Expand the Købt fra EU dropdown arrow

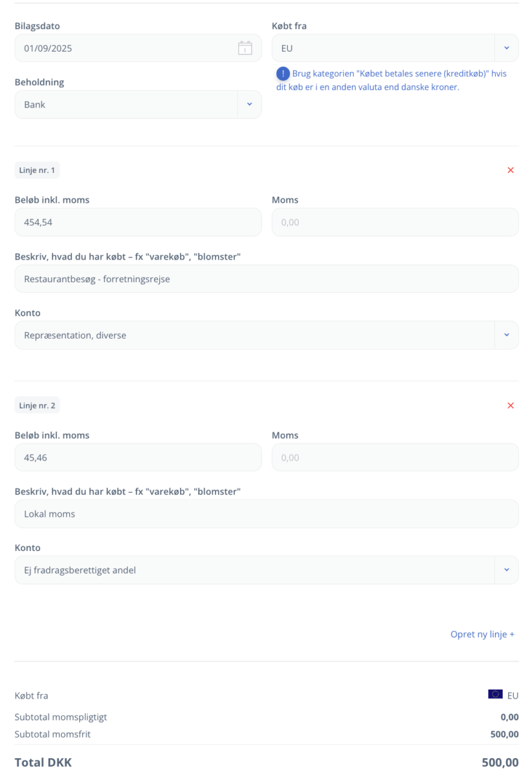tap(507, 48)
